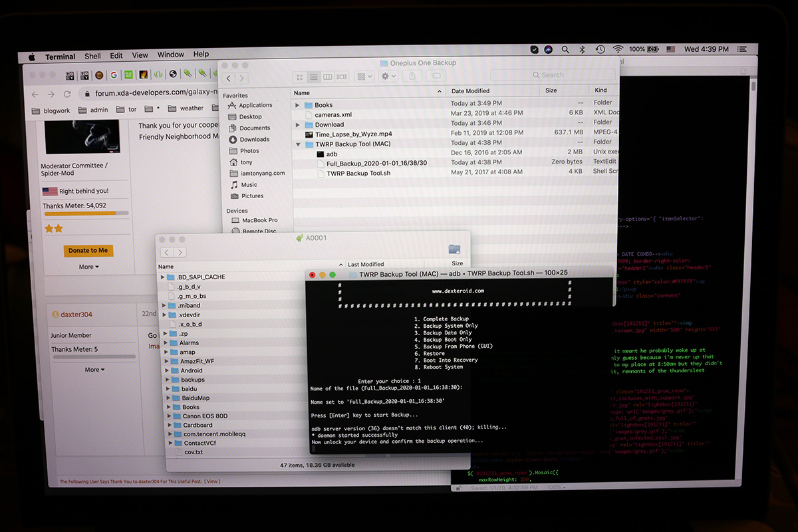Select Applications in Finder sidebar
This screenshot has height=532, width=798.
[x=255, y=105]
